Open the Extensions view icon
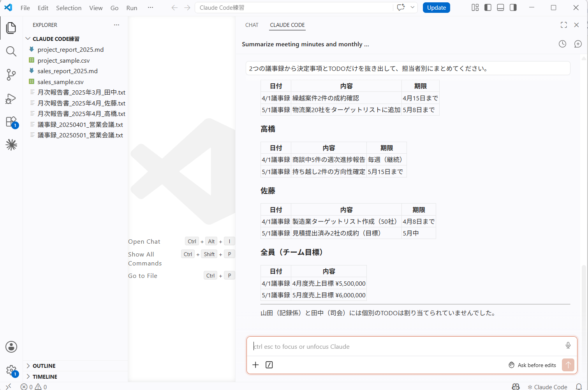The image size is (588, 390). (11, 122)
